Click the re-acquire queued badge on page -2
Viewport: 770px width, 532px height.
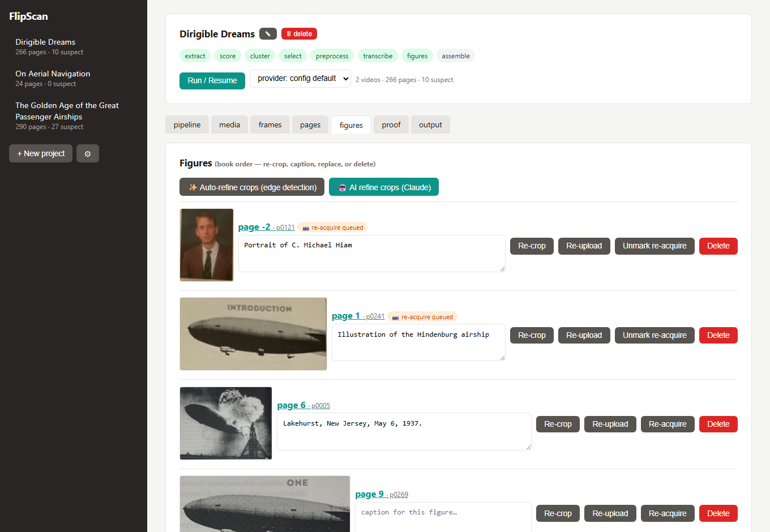click(x=332, y=228)
